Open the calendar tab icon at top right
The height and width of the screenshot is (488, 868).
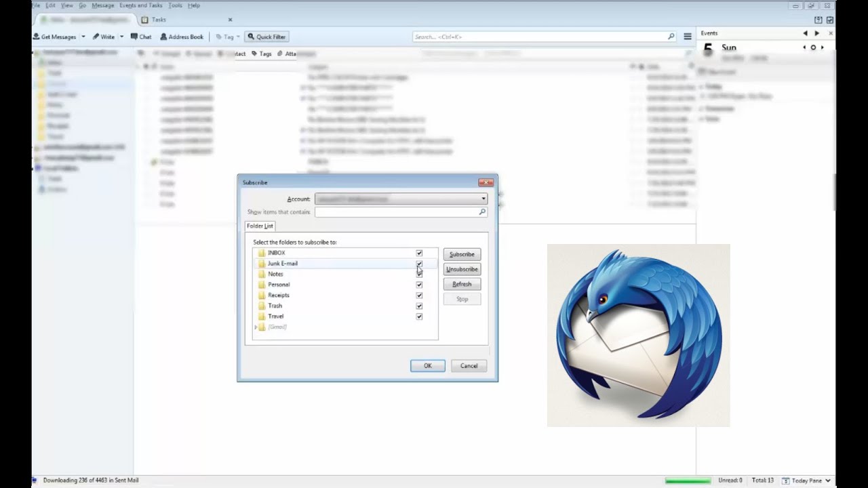pyautogui.click(x=818, y=20)
